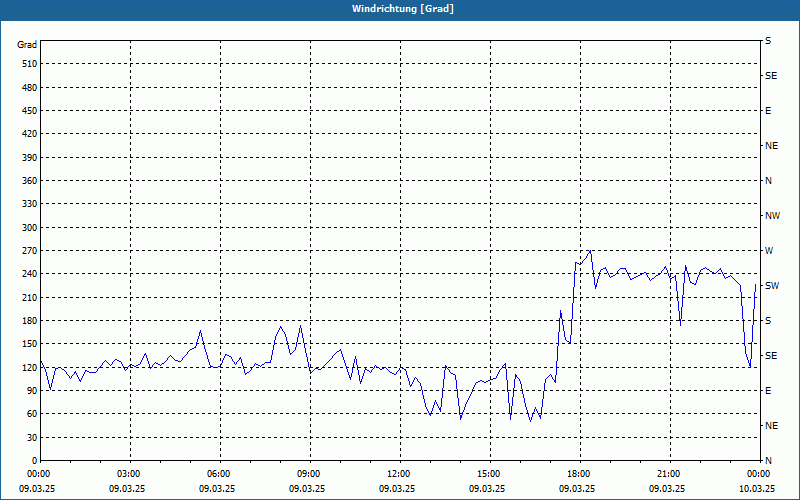Click the E compass label level with 450
This screenshot has height=500, width=800.
(768, 111)
